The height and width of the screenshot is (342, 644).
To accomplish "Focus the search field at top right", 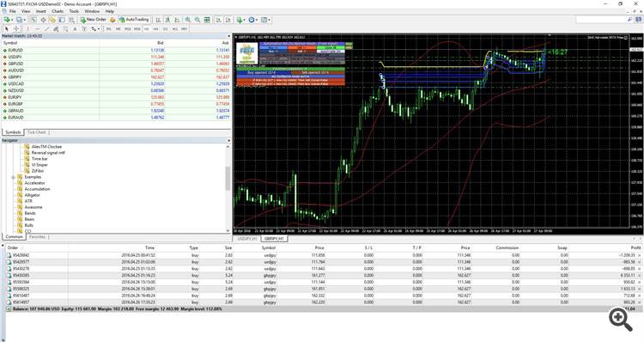I will point(602,20).
